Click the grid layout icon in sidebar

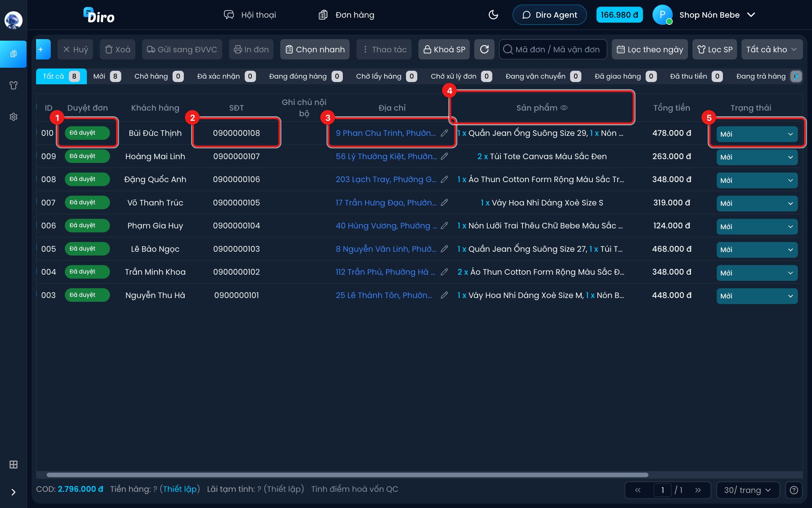click(13, 464)
